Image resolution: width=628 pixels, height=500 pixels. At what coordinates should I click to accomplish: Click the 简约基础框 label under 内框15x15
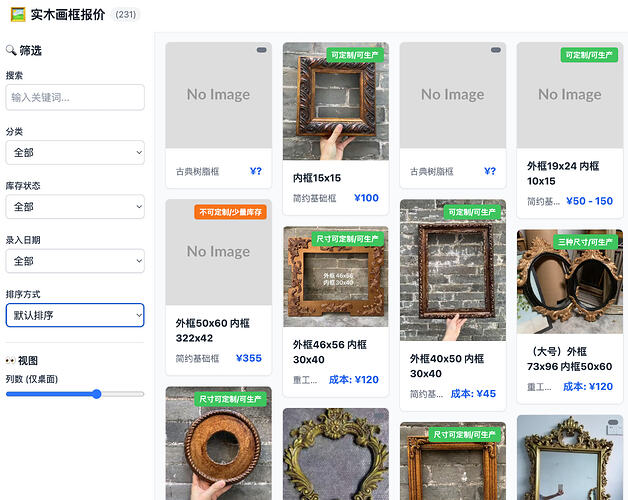314,198
